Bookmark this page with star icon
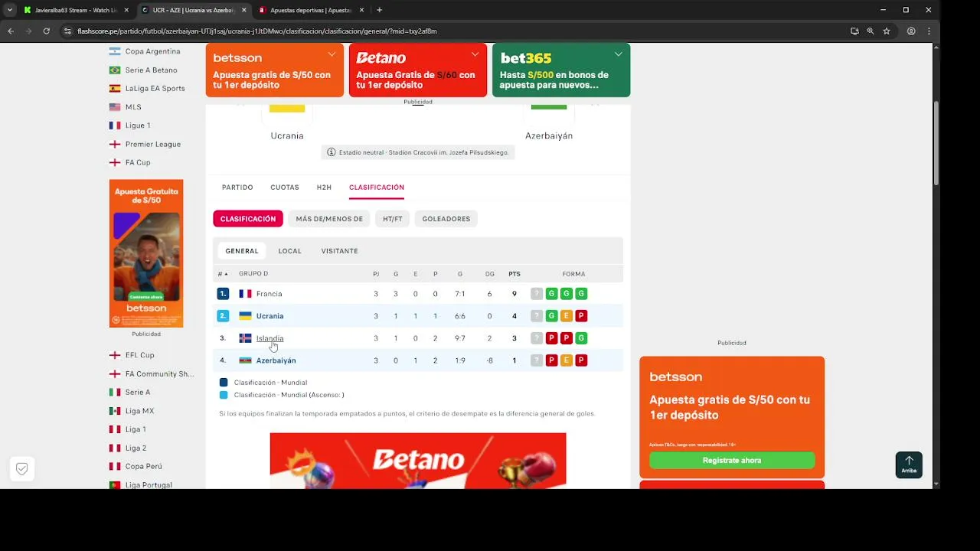This screenshot has height=551, width=980. [887, 31]
